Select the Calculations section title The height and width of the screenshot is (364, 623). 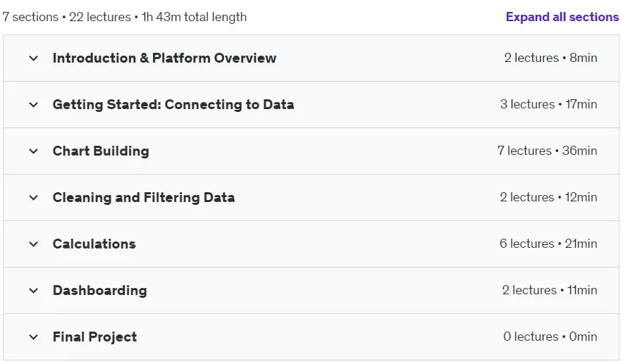[x=94, y=244]
